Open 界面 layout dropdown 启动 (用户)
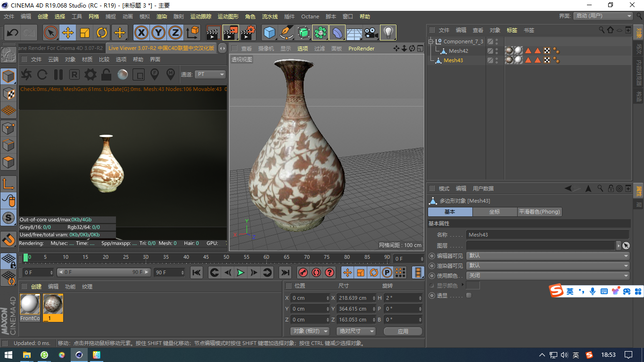644x362 pixels. pos(603,16)
